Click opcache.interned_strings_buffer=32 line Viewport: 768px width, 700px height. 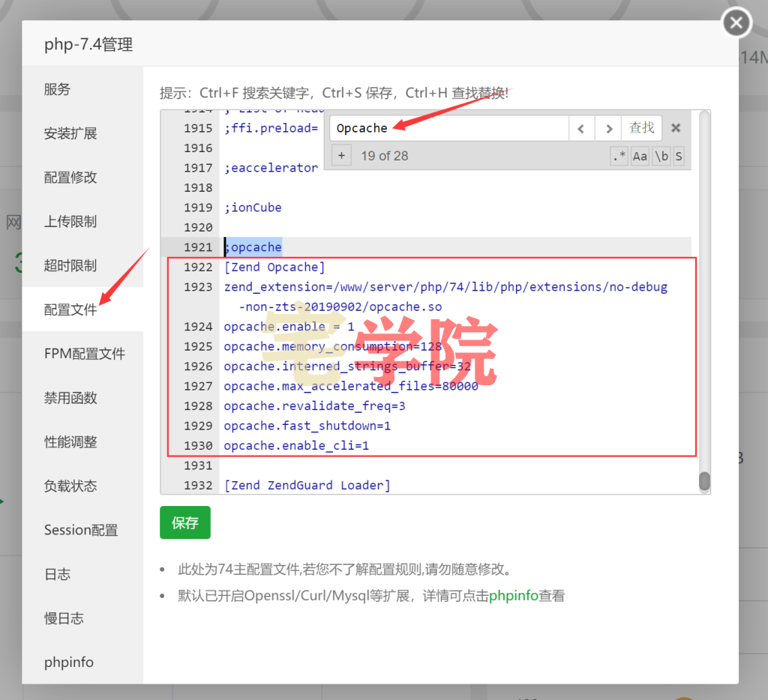(x=347, y=366)
